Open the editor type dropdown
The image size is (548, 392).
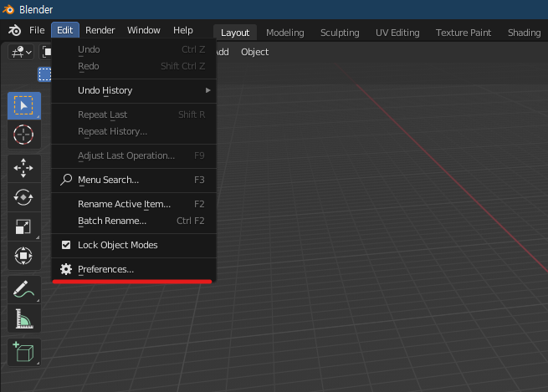click(21, 52)
